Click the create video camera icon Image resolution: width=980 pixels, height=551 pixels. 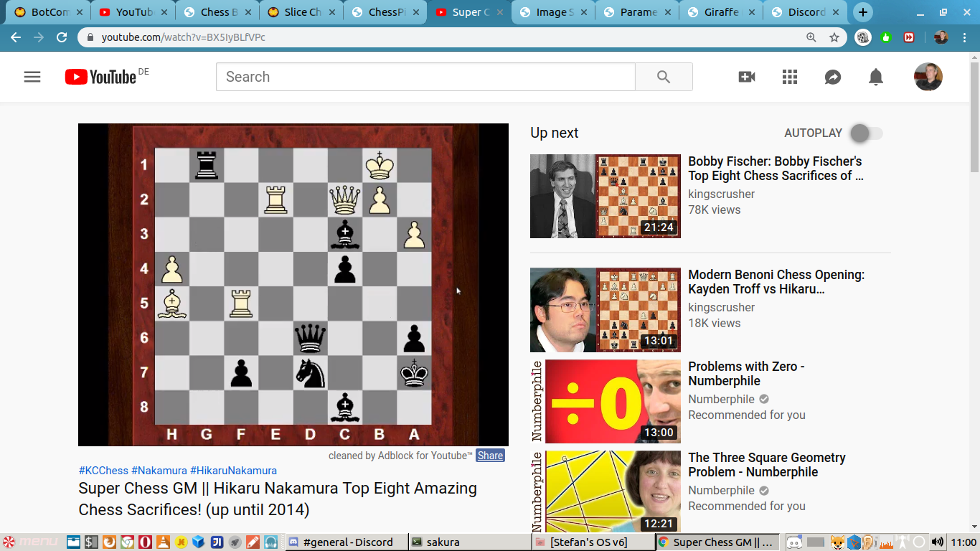point(747,77)
